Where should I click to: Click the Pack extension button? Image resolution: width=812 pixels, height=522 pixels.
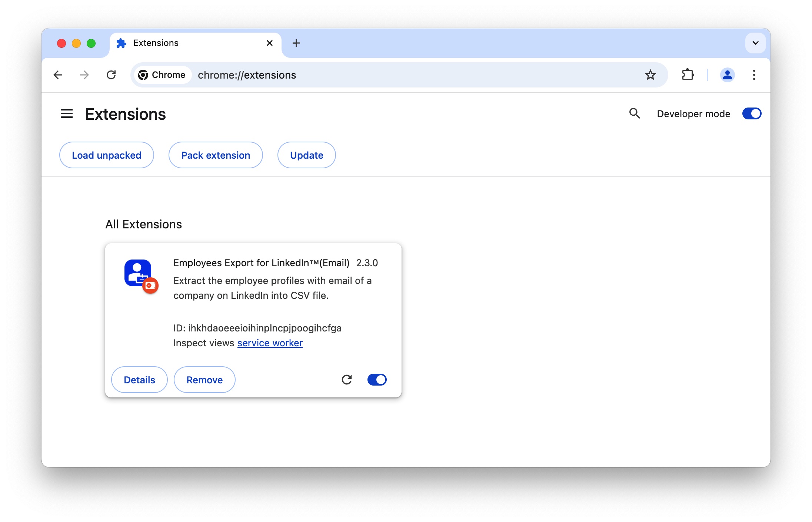[x=216, y=155]
